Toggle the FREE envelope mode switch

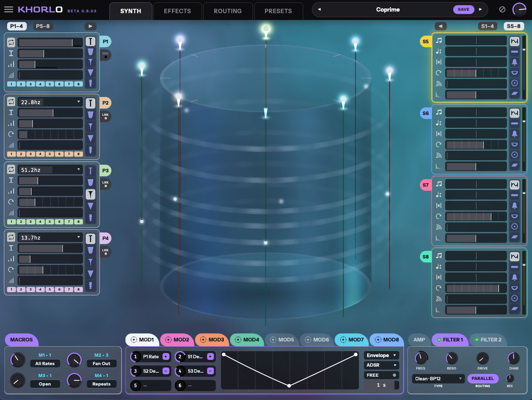point(381,375)
